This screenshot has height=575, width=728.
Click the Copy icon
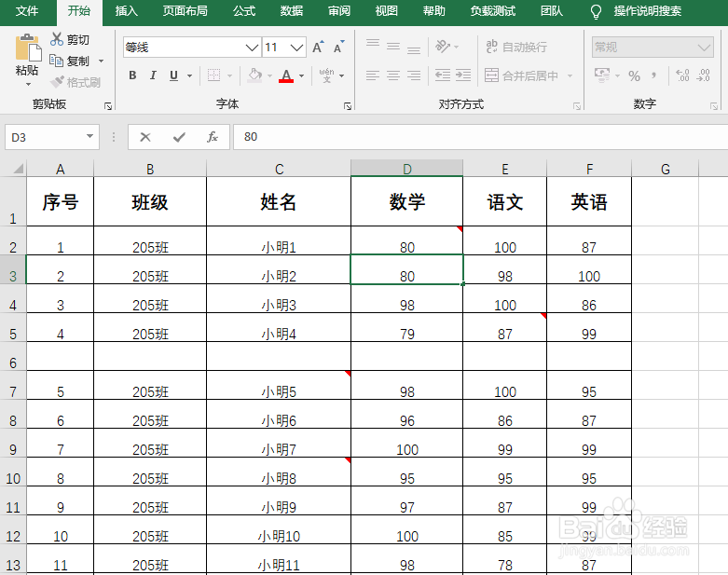[56, 61]
